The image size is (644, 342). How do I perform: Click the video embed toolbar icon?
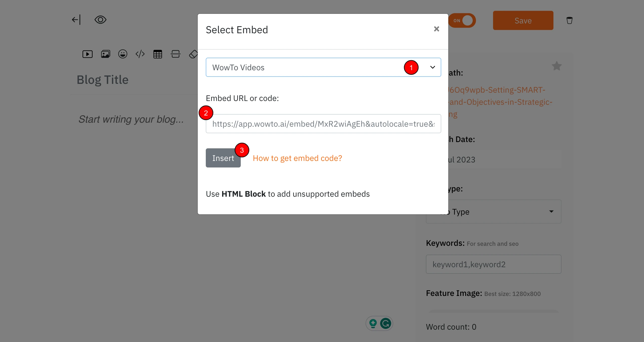(87, 54)
